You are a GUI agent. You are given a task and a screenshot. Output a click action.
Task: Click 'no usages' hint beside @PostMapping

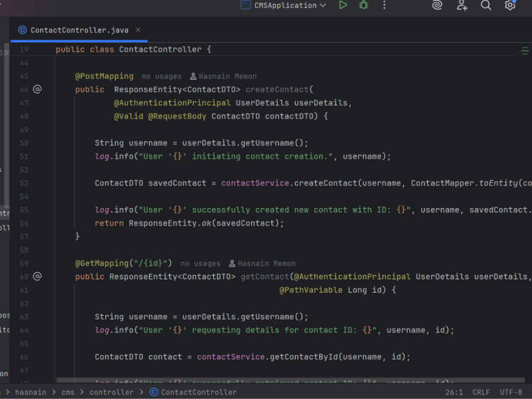click(162, 76)
